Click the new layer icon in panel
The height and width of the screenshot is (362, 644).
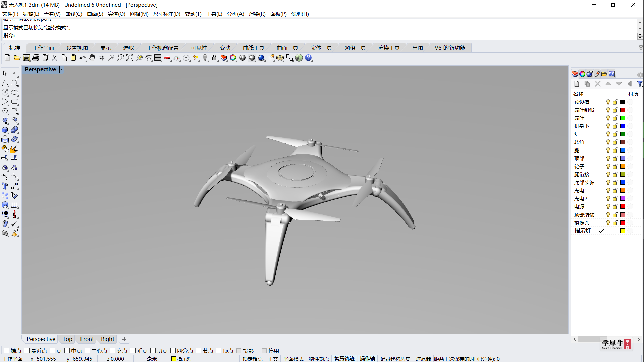tap(577, 84)
